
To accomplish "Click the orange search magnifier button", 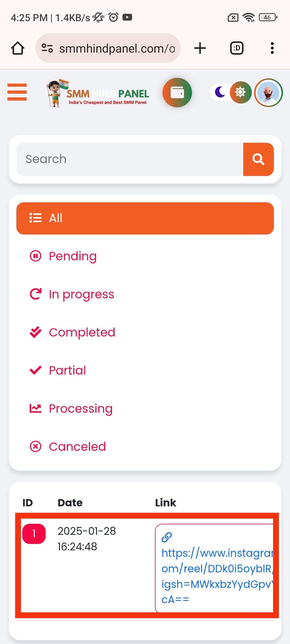I will pos(258,159).
